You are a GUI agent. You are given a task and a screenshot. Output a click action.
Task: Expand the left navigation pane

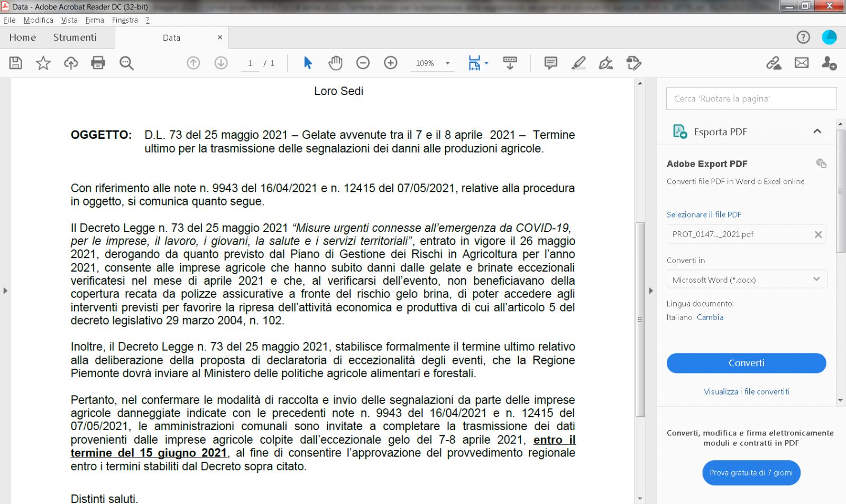tap(5, 291)
